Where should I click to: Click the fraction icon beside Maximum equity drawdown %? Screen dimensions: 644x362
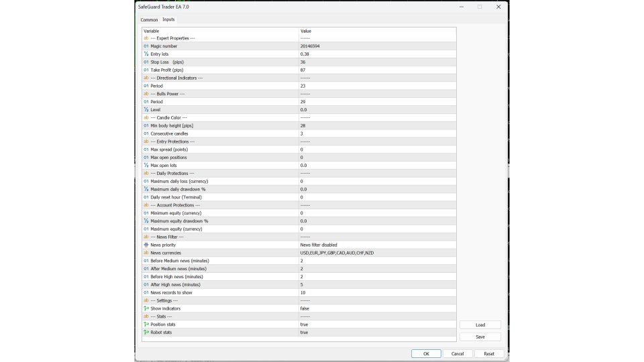[x=146, y=221]
